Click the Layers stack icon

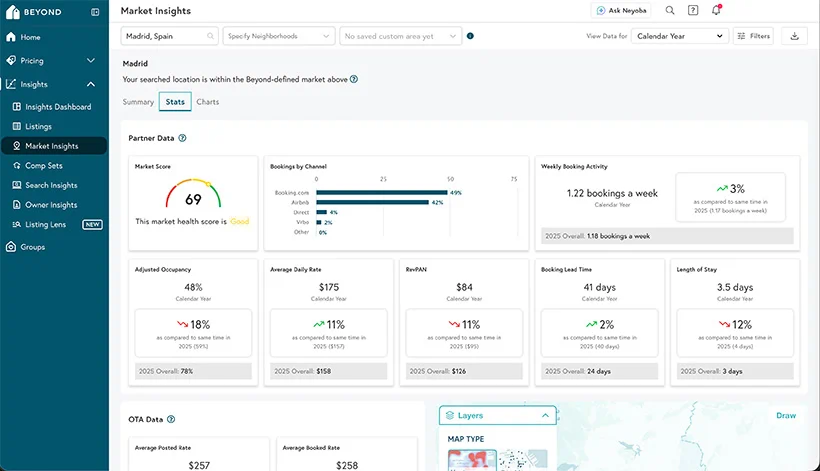pos(450,416)
